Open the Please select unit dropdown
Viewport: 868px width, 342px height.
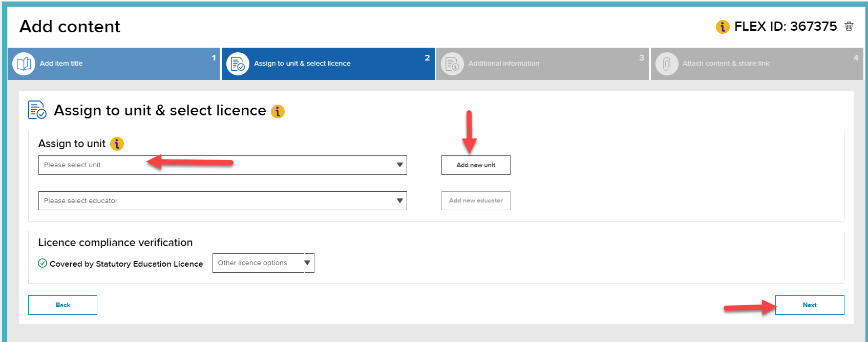(x=223, y=165)
